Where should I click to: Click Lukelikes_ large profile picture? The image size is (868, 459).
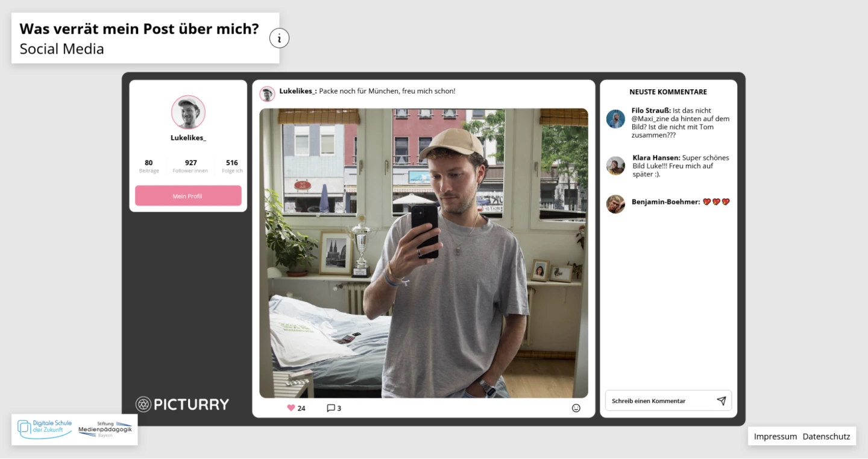(188, 113)
